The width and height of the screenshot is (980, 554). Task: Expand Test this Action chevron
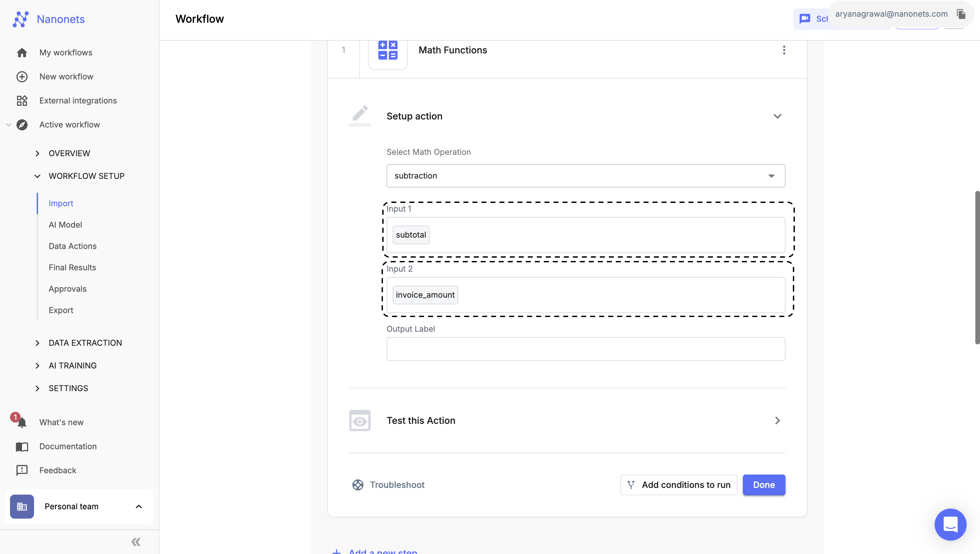777,421
